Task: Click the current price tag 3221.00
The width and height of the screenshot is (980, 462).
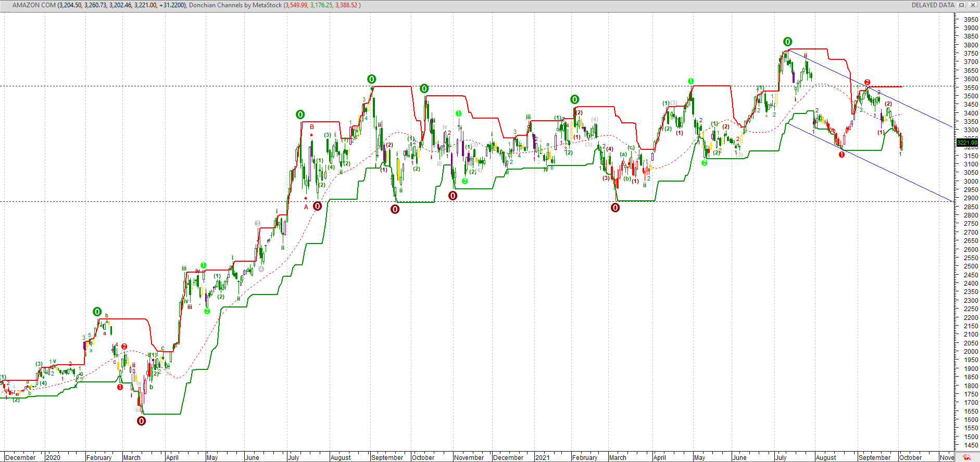Action: (968, 143)
